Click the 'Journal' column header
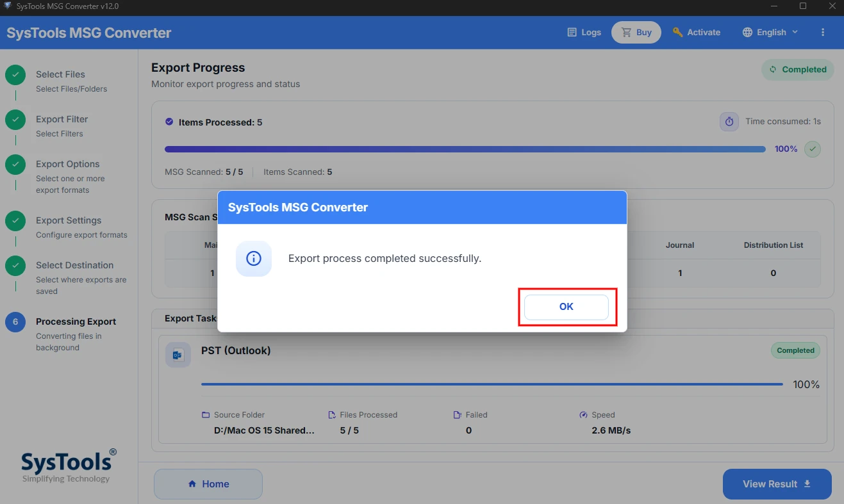This screenshot has height=504, width=844. pos(680,245)
